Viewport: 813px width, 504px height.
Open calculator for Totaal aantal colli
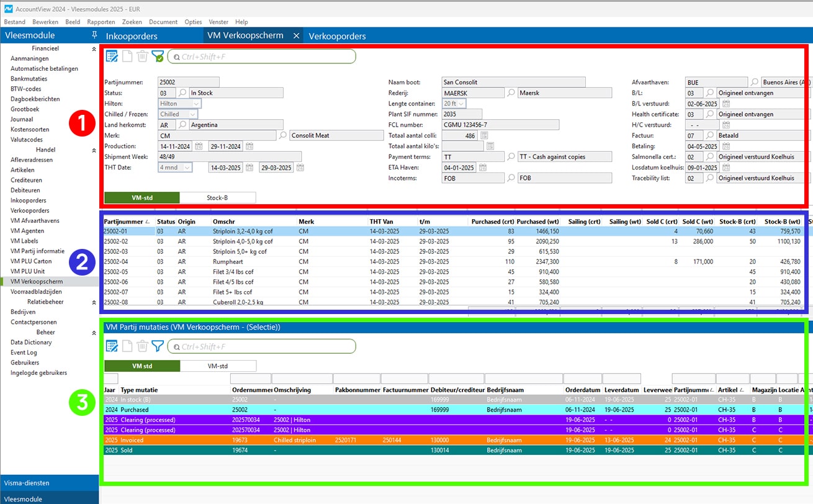tap(484, 135)
